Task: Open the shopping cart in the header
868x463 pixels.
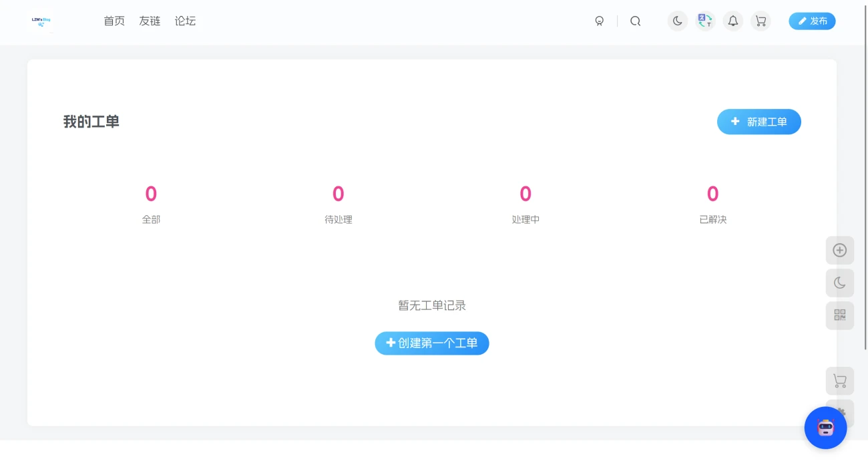Action: click(761, 21)
